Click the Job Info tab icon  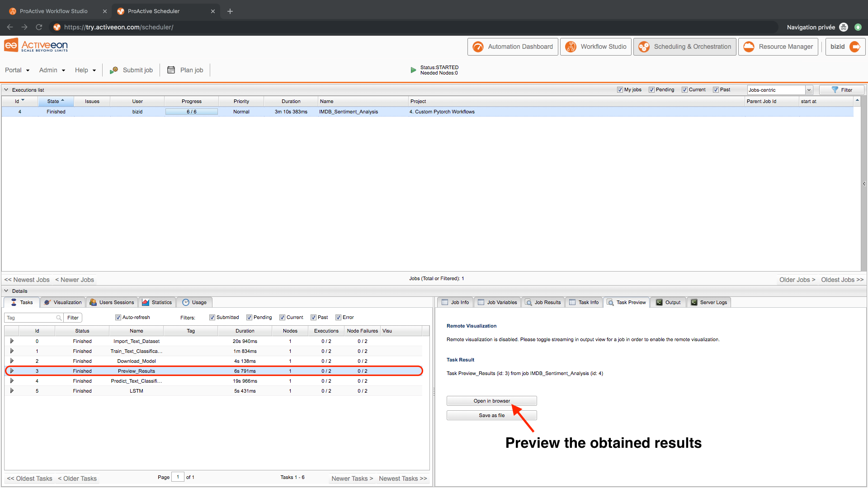(x=445, y=302)
